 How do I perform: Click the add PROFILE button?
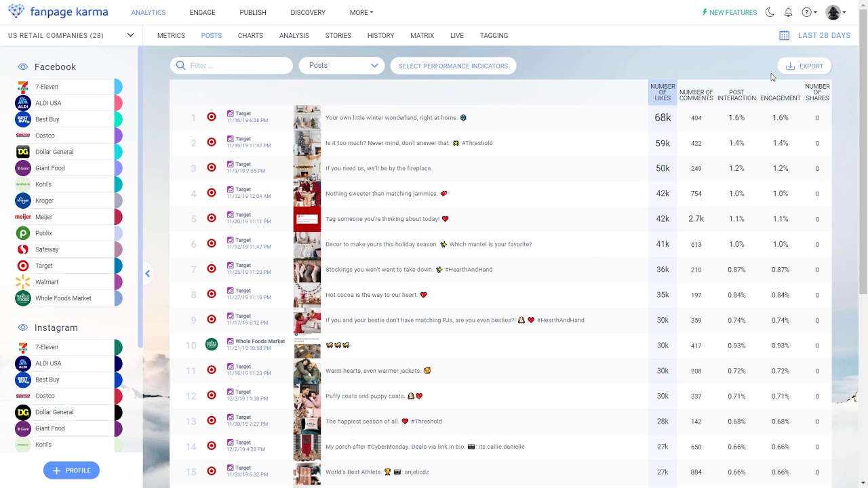(x=71, y=470)
